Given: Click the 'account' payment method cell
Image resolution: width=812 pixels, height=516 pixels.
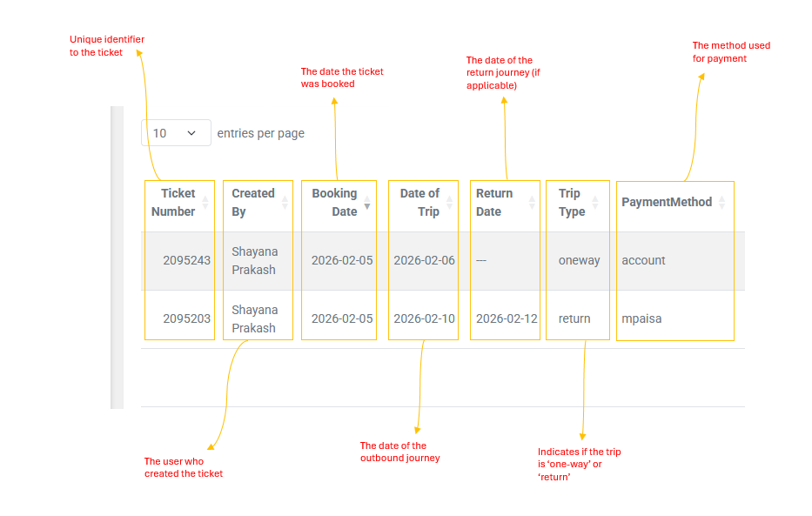Looking at the screenshot, I should (x=643, y=260).
